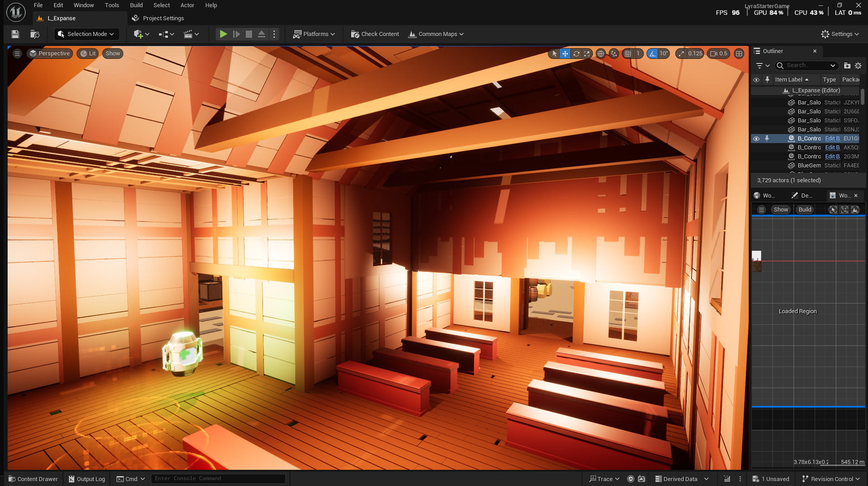Toggle Surface snapping icon
The height and width of the screenshot is (486, 868).
pos(613,53)
